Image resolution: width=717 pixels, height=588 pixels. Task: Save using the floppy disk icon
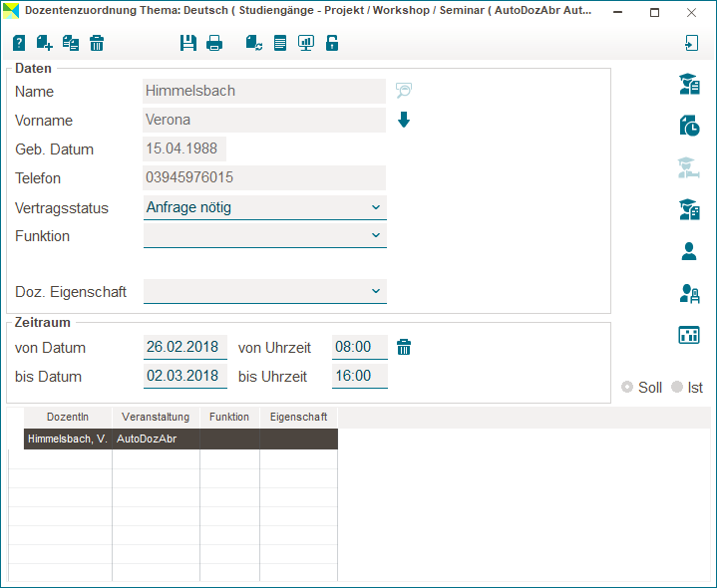point(187,43)
